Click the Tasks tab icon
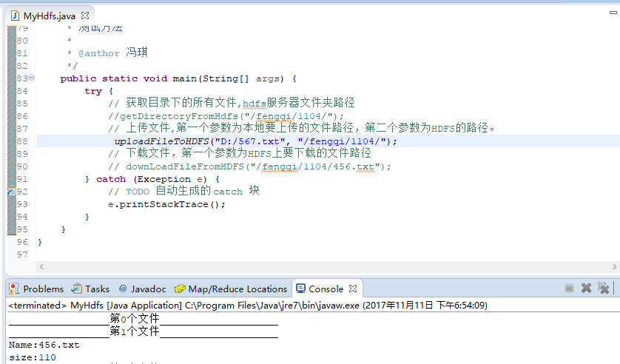Screen dimensions: 620x364 [77, 289]
